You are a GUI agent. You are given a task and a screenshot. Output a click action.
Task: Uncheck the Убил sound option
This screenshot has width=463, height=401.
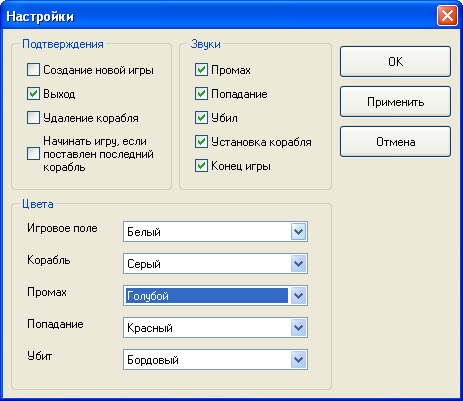(201, 118)
